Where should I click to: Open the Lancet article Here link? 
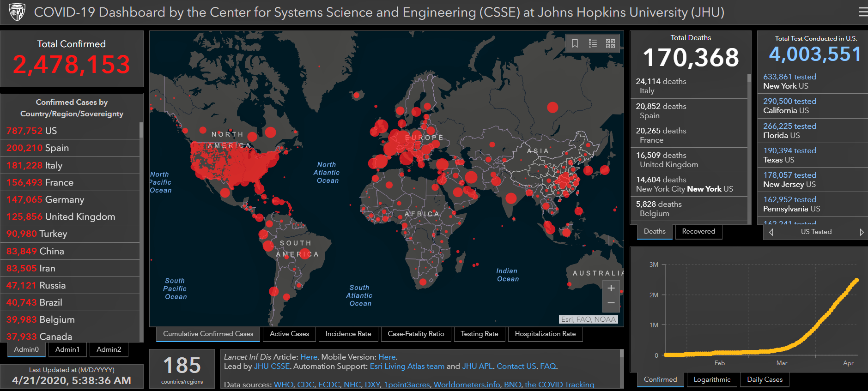pos(309,357)
